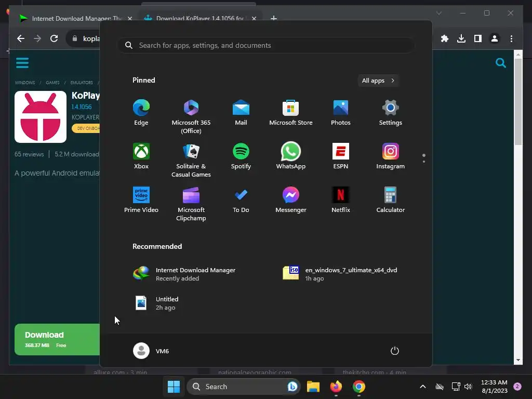
Task: Open Chrome downloads icon
Action: click(461, 38)
